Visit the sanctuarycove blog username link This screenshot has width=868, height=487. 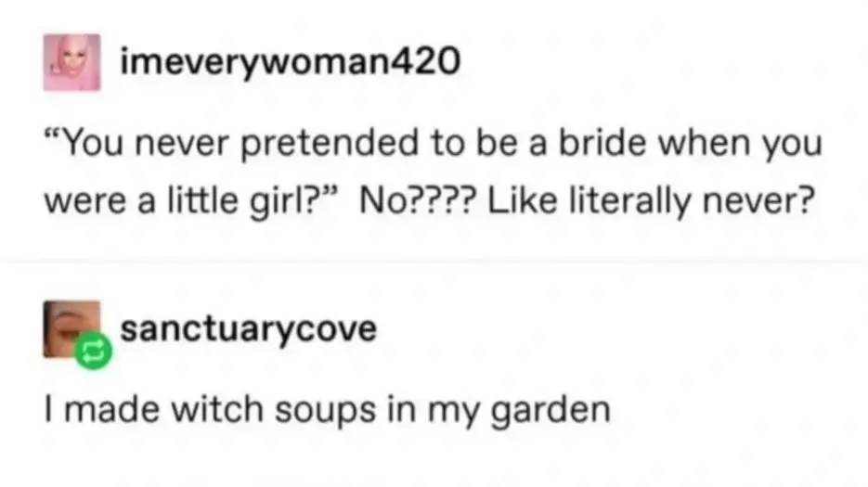click(249, 328)
